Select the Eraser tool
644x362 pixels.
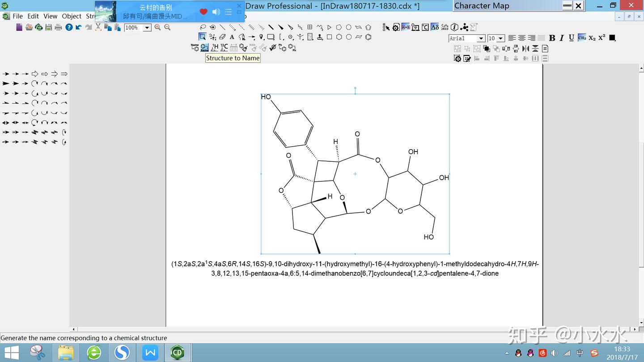coord(222,37)
